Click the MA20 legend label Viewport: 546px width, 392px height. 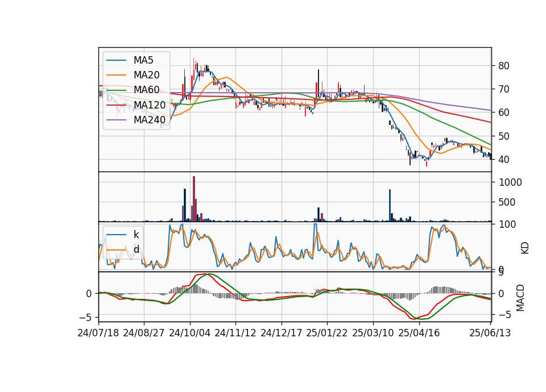point(146,75)
